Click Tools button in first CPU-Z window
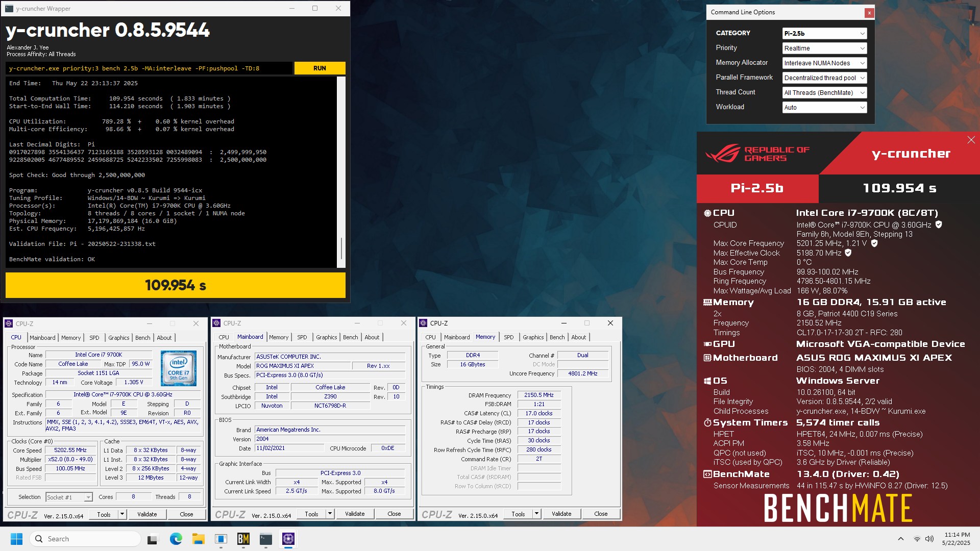Screen dimensions: 980x551 click(x=104, y=514)
